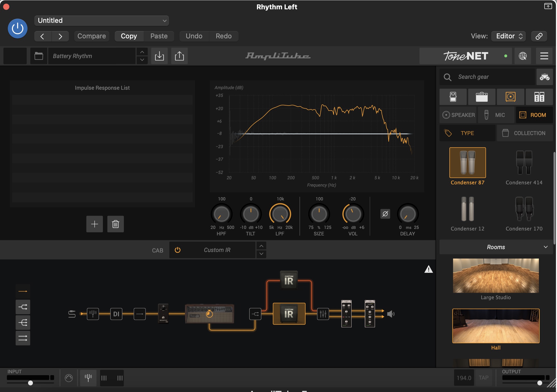The image size is (557, 392).
Task: Select the two-way split signal chain layout
Action: (x=23, y=307)
